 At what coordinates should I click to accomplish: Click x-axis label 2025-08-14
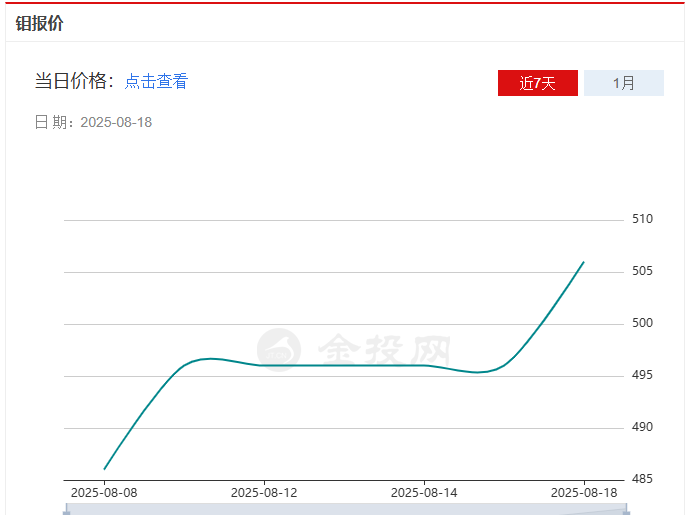[424, 493]
